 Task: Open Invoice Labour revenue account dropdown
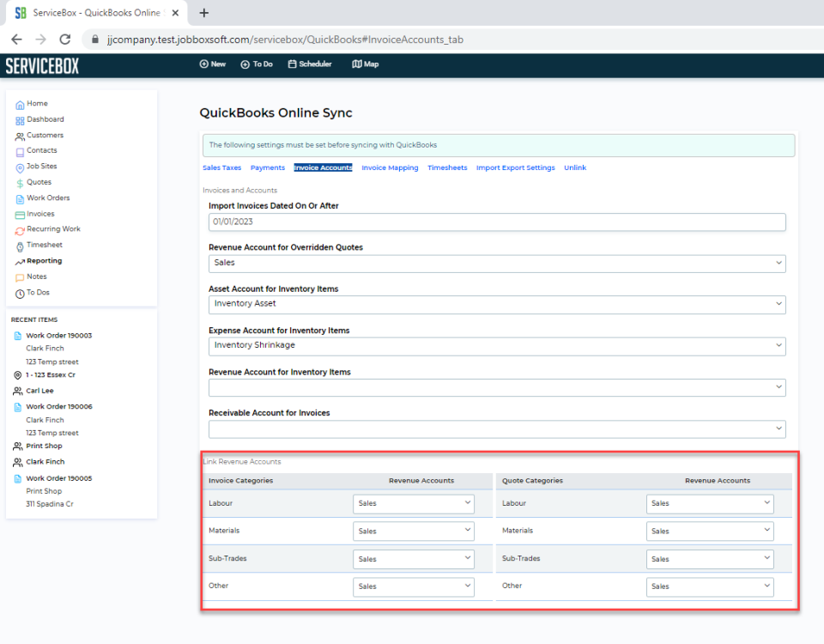point(414,504)
